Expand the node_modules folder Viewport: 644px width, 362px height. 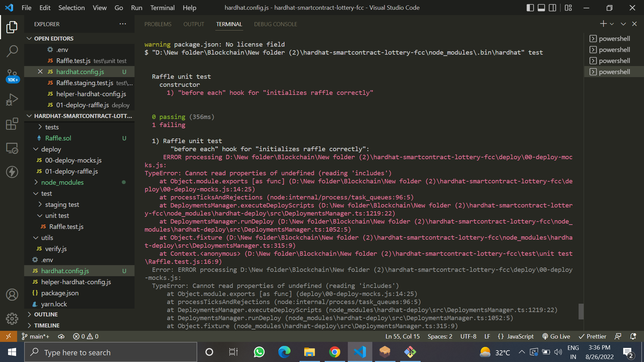(79, 182)
